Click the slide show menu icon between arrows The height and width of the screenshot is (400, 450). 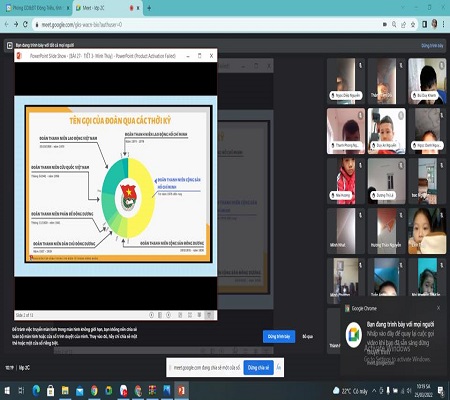pyautogui.click(x=160, y=315)
